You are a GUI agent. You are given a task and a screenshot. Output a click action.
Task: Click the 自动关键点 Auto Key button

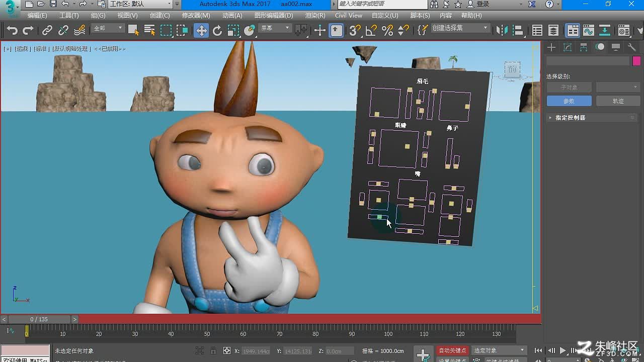[x=452, y=350]
